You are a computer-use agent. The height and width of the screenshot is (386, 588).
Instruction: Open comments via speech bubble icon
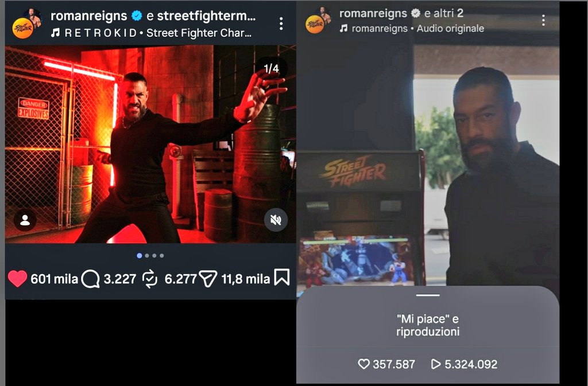[90, 279]
